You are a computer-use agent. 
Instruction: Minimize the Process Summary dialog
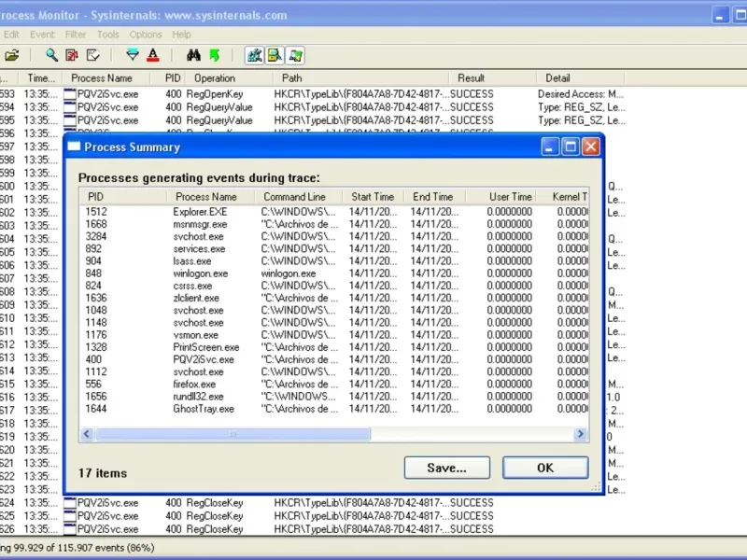(550, 147)
